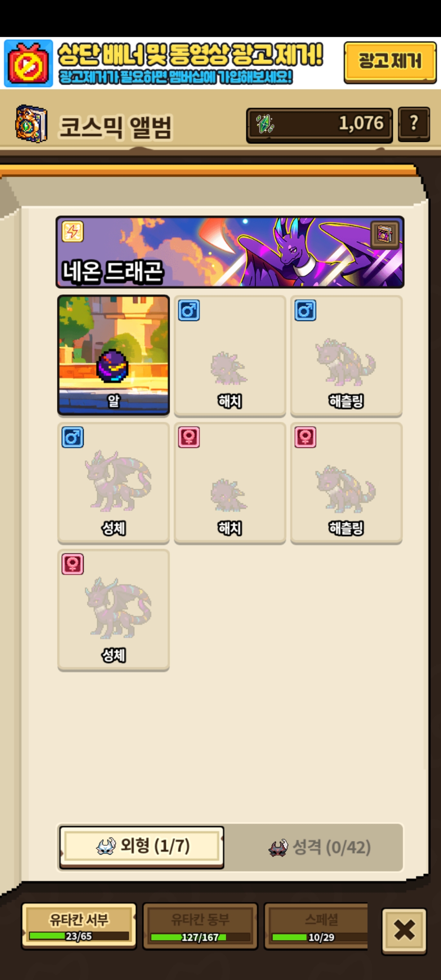This screenshot has width=441, height=980.
Task: Select the female 해치 card
Action: (x=230, y=483)
